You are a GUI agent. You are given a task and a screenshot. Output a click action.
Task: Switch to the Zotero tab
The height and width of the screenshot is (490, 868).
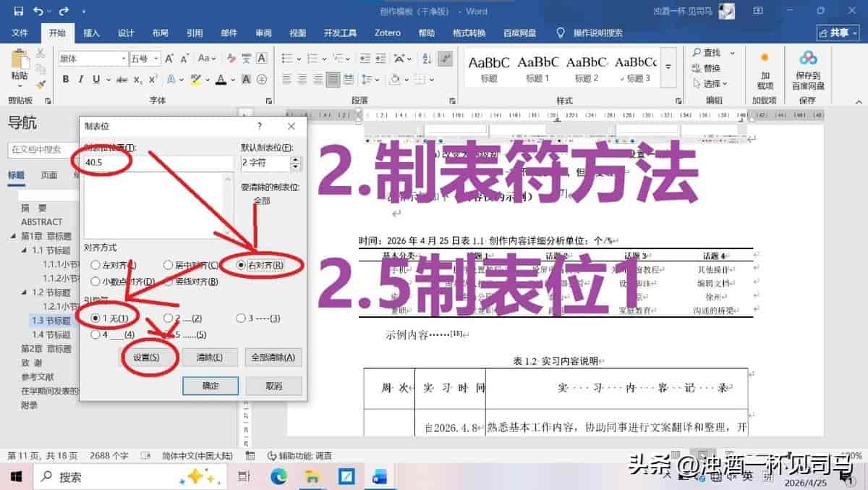coord(388,33)
